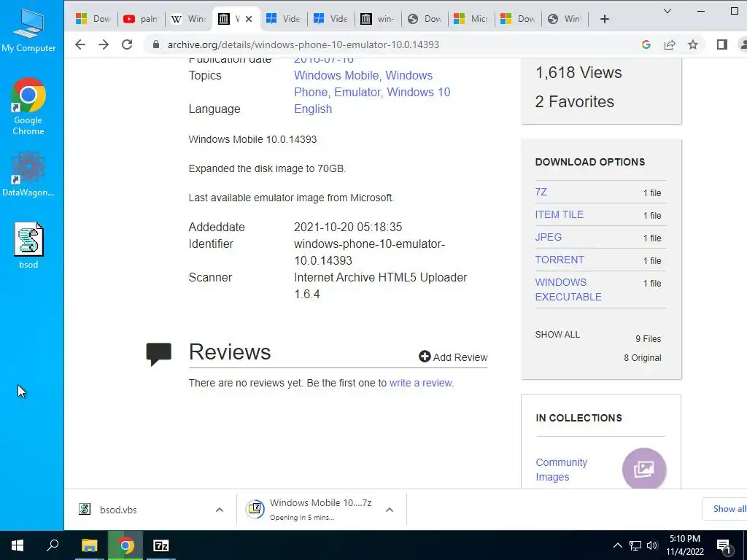Open 7-Zip taskbar icon
747x560 pixels.
coord(161,545)
